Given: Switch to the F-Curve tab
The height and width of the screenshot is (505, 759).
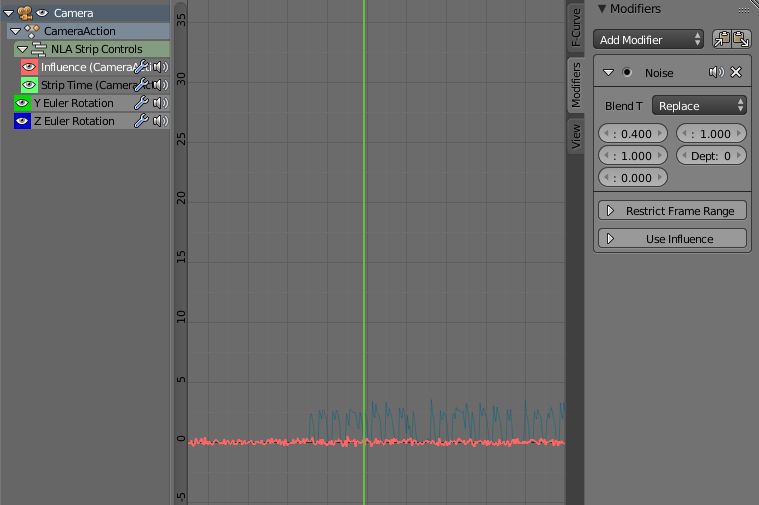Looking at the screenshot, I should pos(576,27).
